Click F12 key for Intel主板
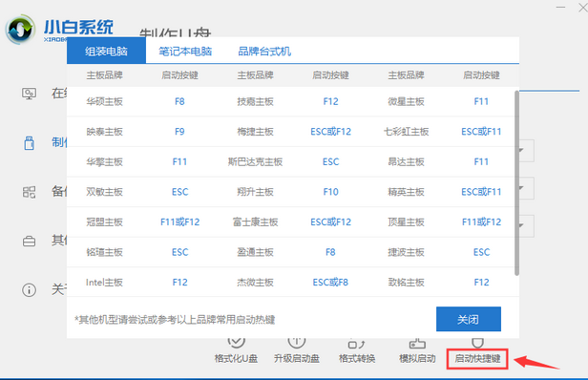 [x=180, y=283]
